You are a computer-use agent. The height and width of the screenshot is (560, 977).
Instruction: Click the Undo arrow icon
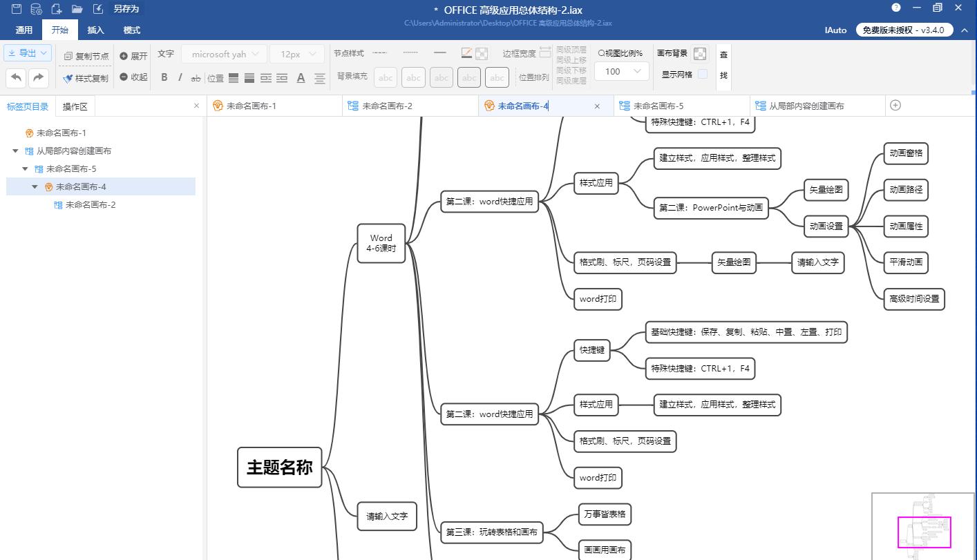click(16, 78)
